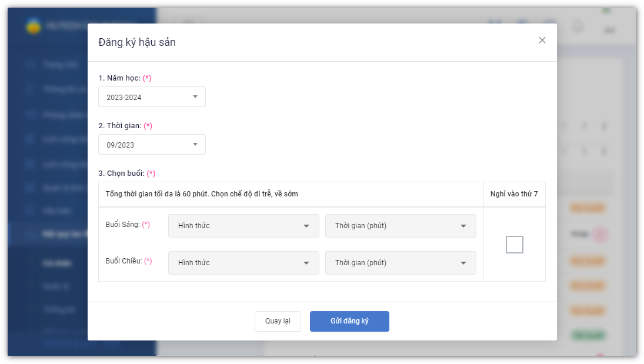Open Buổi Sáng Hình thức dropdown
644x364 pixels.
point(243,226)
